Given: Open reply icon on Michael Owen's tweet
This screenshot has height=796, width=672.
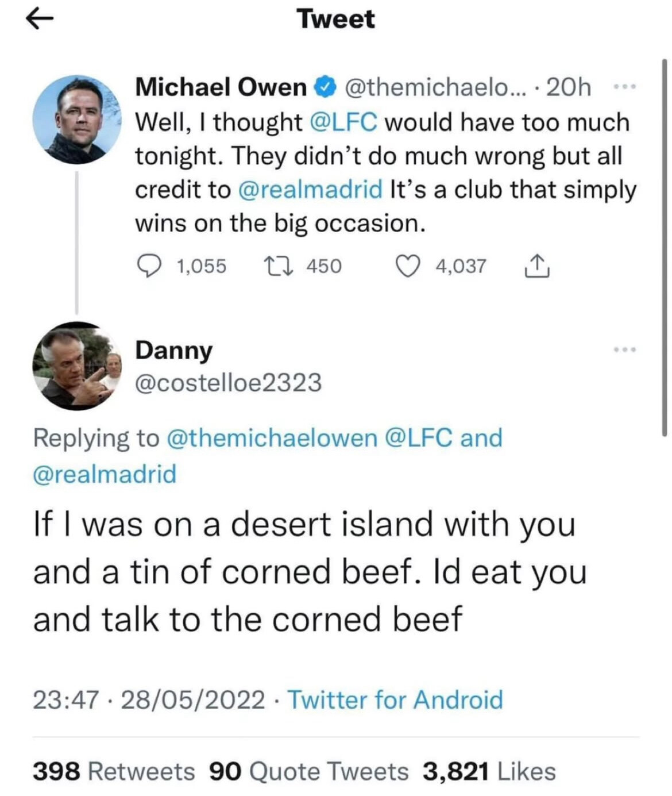Looking at the screenshot, I should click(150, 266).
